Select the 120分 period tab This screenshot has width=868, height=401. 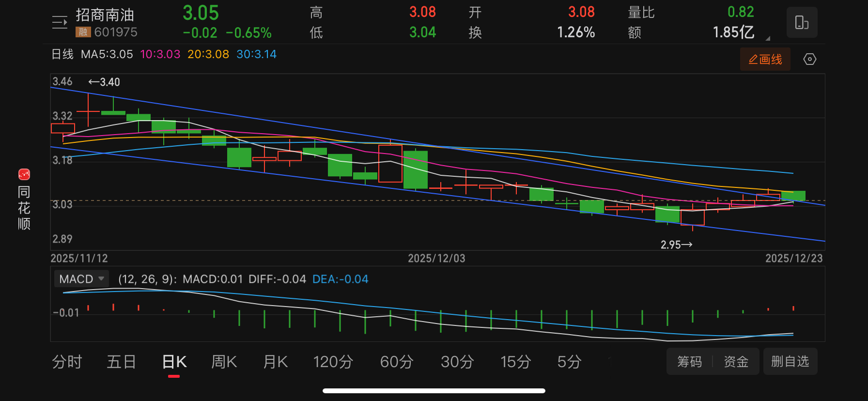coord(333,362)
